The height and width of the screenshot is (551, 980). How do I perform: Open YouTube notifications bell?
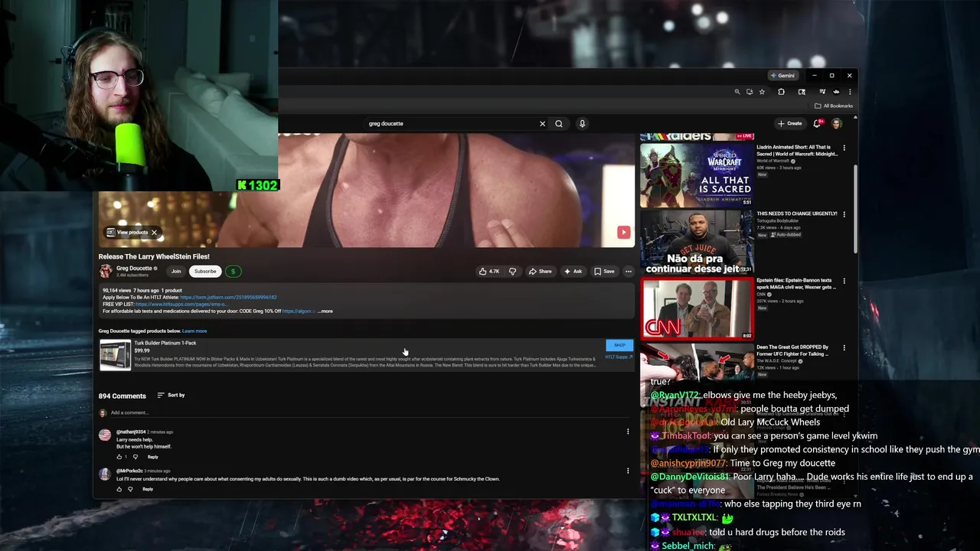click(817, 123)
